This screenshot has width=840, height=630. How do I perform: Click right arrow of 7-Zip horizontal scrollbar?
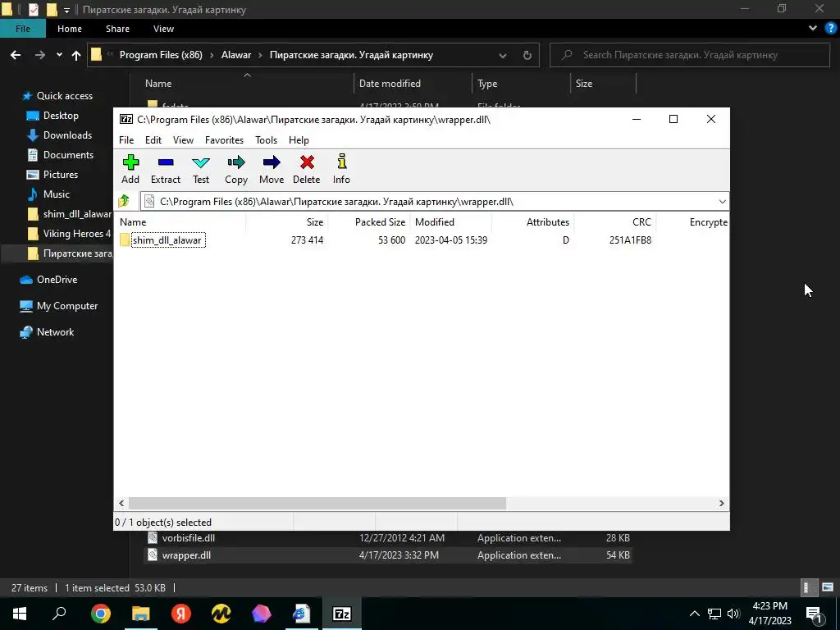click(x=722, y=503)
